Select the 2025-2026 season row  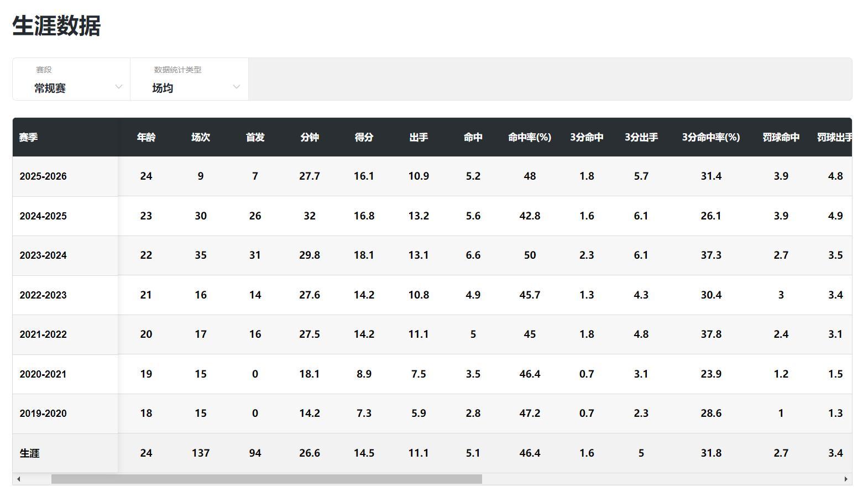tap(43, 176)
